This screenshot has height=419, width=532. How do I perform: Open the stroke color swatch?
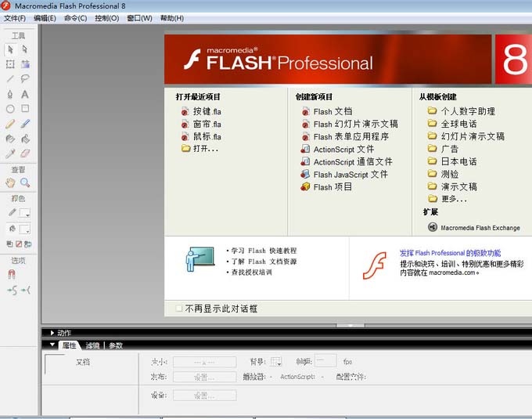[x=24, y=213]
